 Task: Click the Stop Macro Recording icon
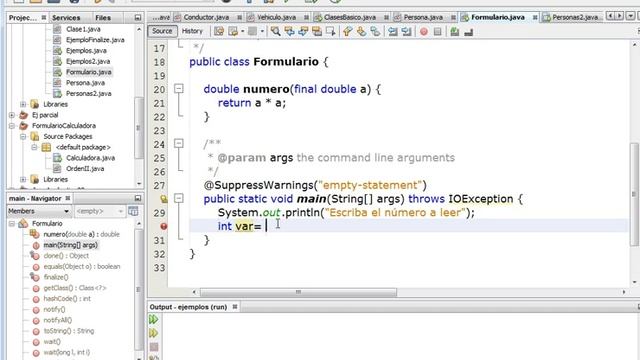coord(438,31)
